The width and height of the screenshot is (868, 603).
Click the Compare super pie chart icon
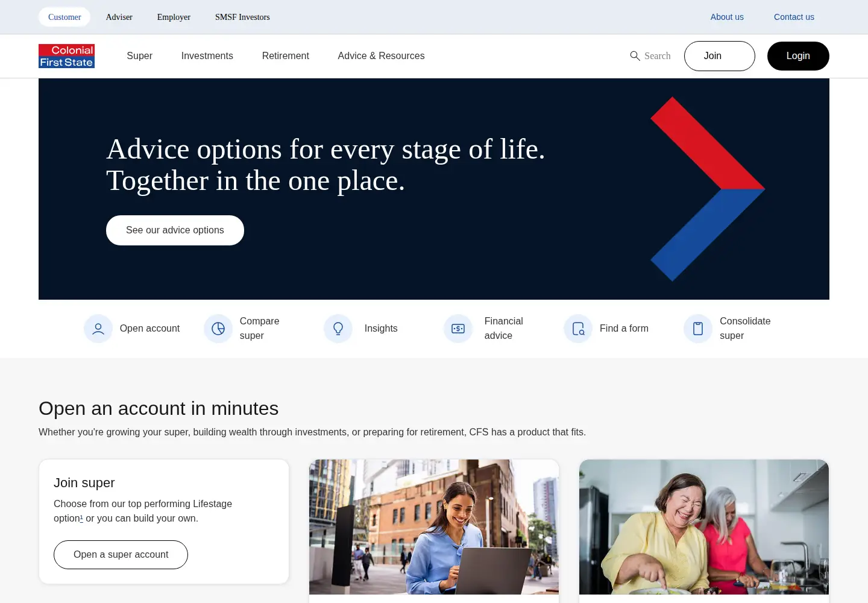(x=218, y=329)
